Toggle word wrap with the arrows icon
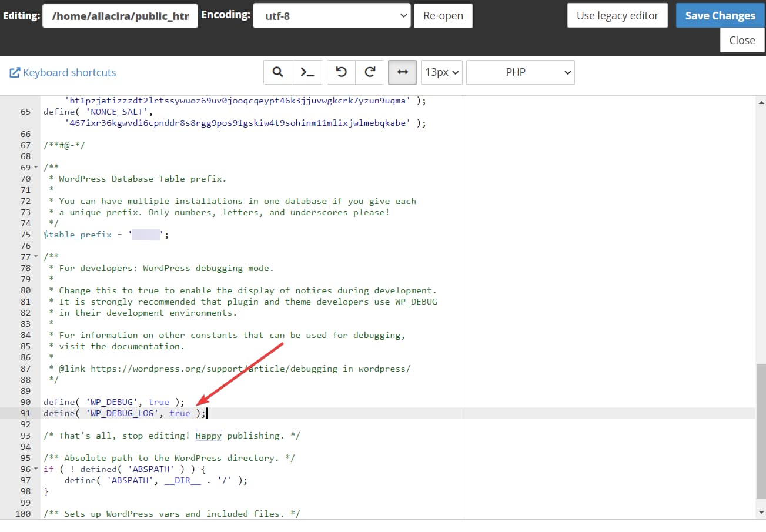The width and height of the screenshot is (766, 532). [x=402, y=72]
